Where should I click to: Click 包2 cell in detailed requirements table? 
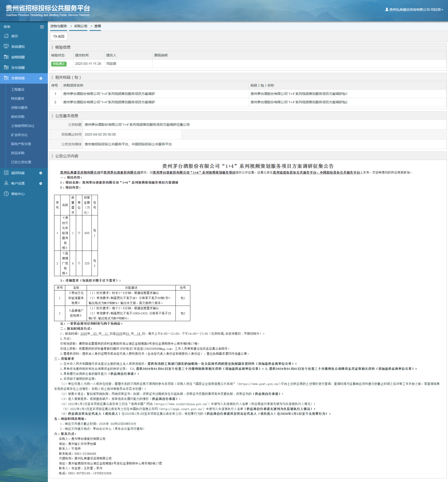pyautogui.click(x=183, y=313)
